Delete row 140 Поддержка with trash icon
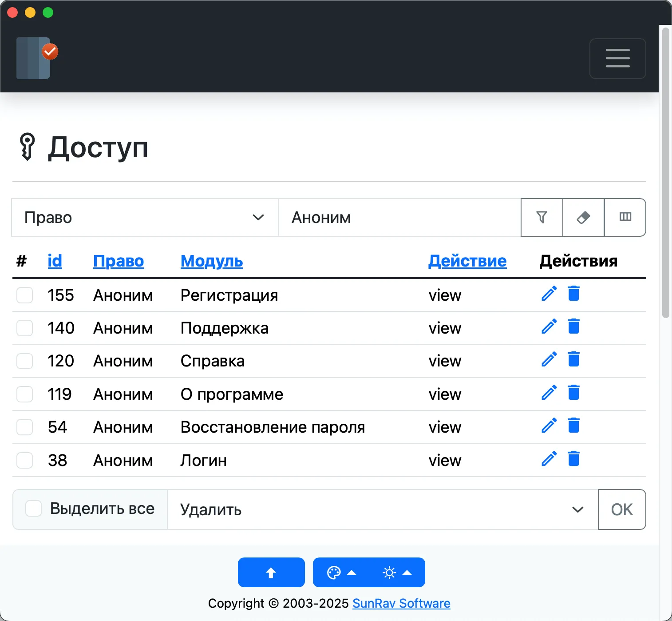Image resolution: width=672 pixels, height=621 pixels. click(574, 326)
